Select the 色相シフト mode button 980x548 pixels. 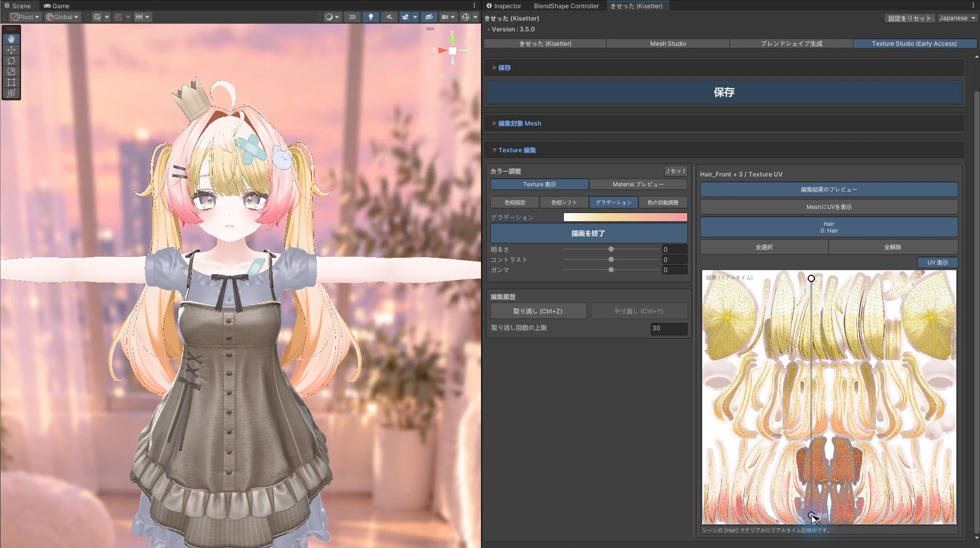[564, 203]
